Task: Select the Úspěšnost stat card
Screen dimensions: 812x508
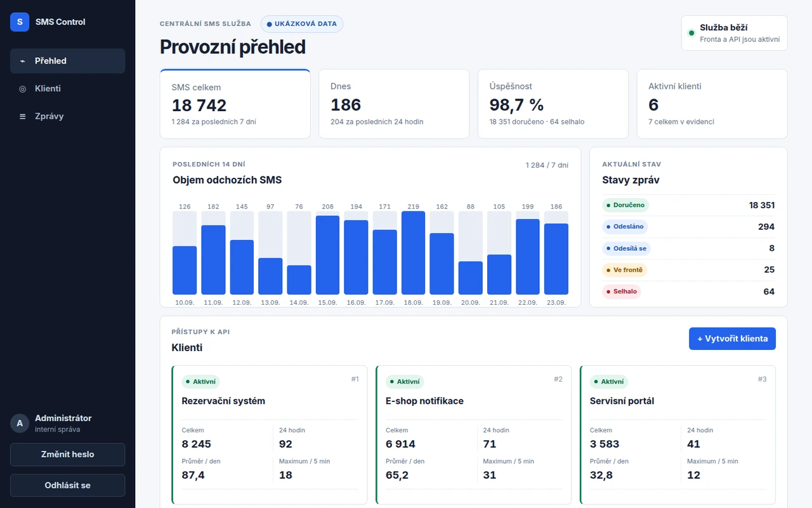Action: point(553,104)
